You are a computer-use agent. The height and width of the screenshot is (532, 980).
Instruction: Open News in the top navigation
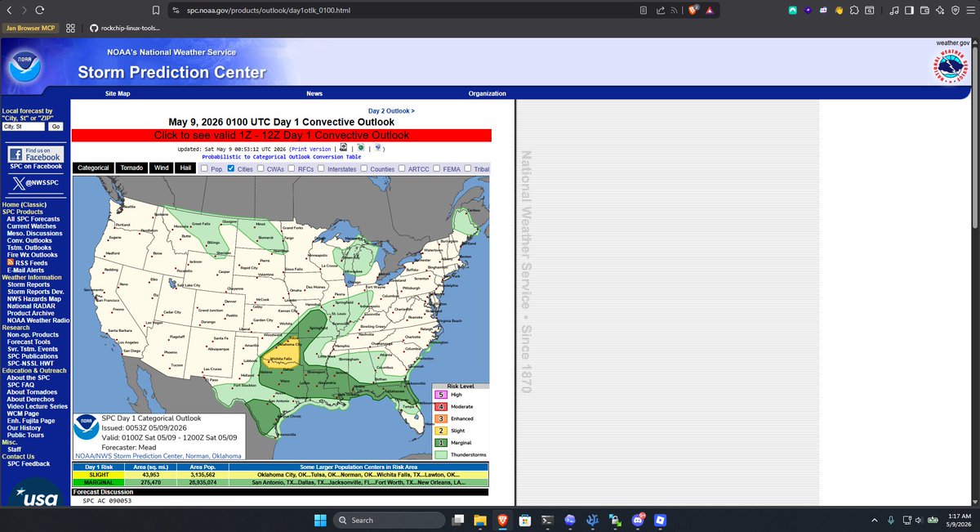(x=314, y=94)
